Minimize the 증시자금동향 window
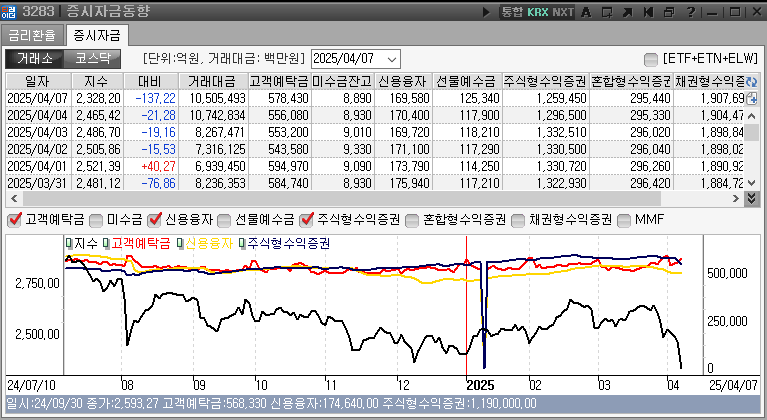Screen dimensions: 767x420 [x=712, y=12]
